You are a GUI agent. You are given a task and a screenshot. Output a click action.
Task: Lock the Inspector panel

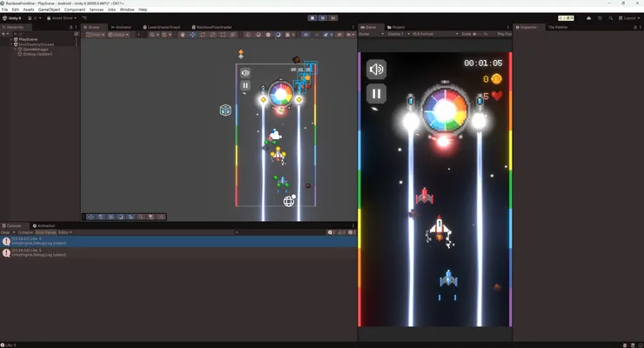click(635, 27)
